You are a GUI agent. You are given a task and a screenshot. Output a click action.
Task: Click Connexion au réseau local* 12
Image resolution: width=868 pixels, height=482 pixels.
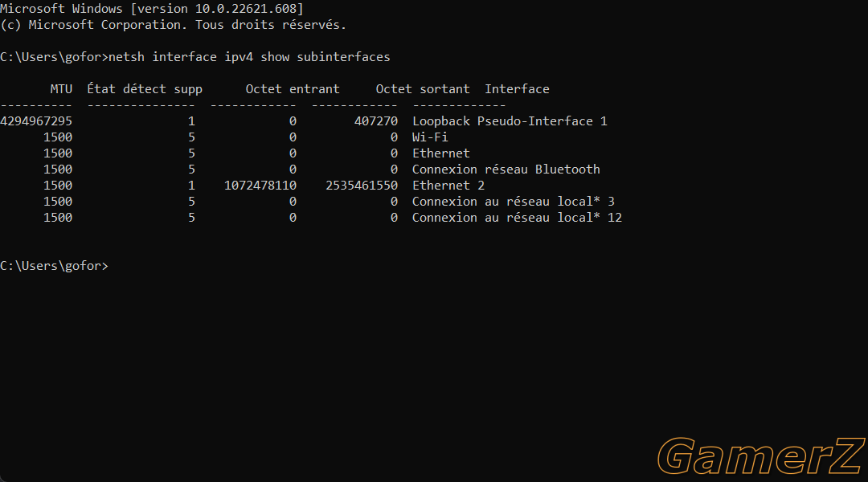pyautogui.click(x=517, y=218)
